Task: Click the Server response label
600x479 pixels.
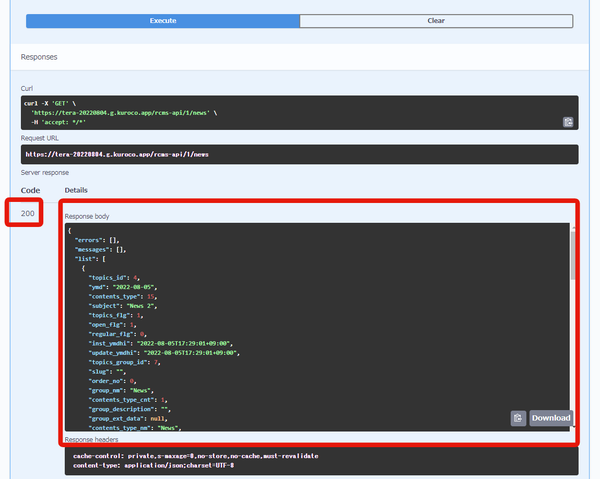Action: point(45,173)
